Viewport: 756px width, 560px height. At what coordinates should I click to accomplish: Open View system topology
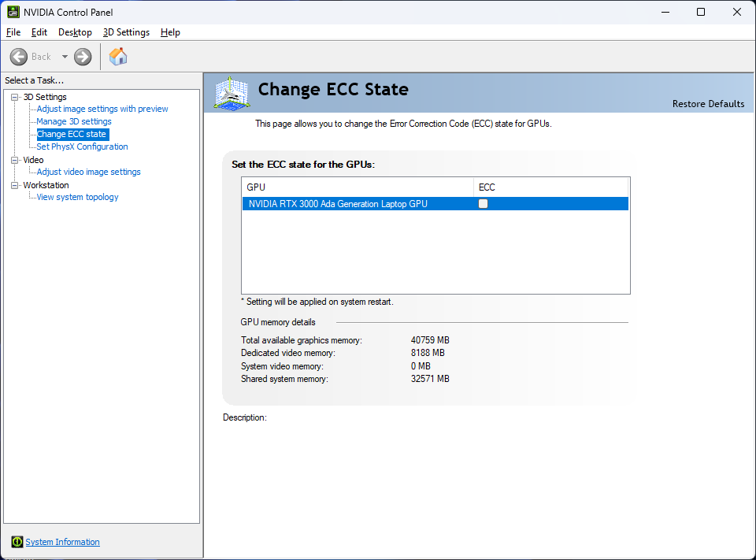click(77, 197)
